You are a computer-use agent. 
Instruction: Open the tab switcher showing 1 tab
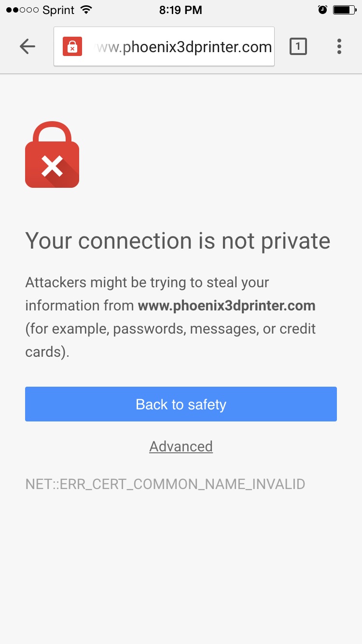[x=298, y=46]
